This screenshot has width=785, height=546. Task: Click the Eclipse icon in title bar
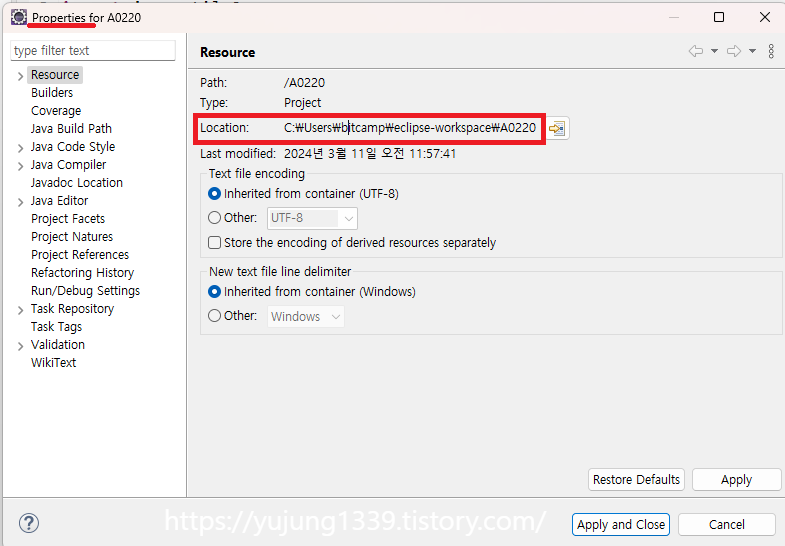pos(19,17)
